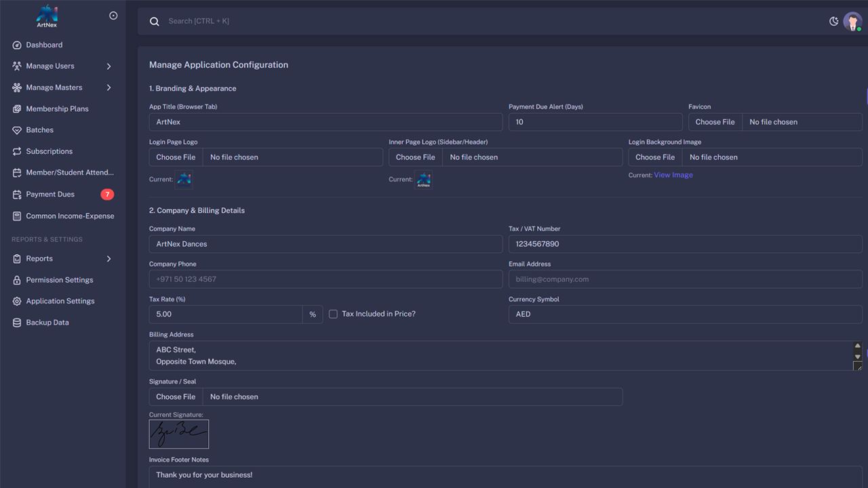Click the Batches diamond icon

coord(17,130)
